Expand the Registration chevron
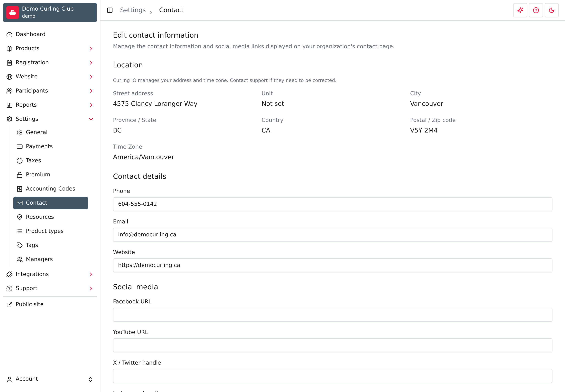The width and height of the screenshot is (565, 392). tap(91, 63)
